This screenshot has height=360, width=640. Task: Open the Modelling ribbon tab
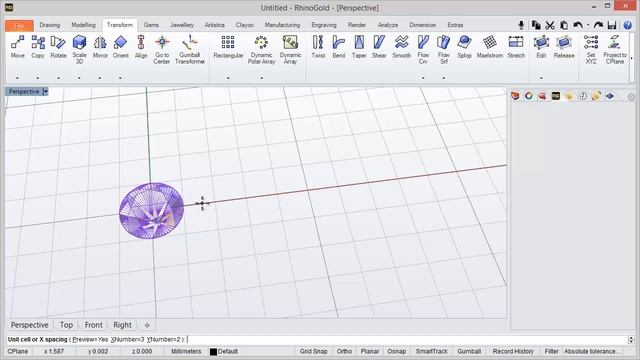point(83,25)
